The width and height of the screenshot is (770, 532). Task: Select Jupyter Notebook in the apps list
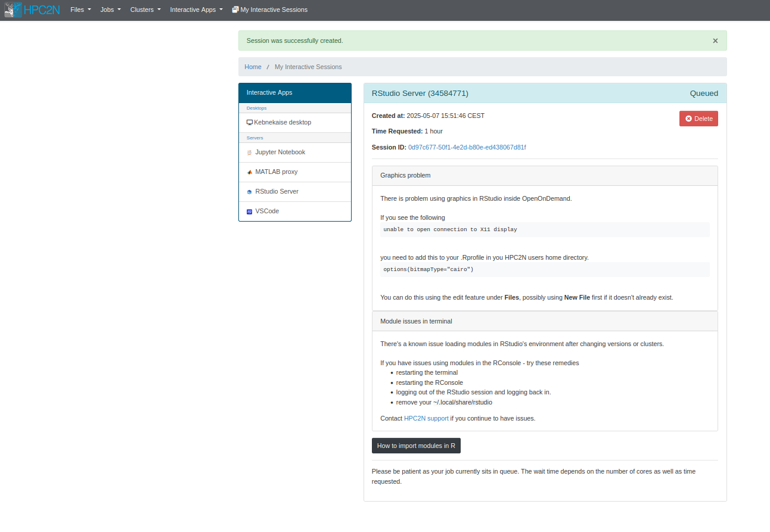click(295, 153)
